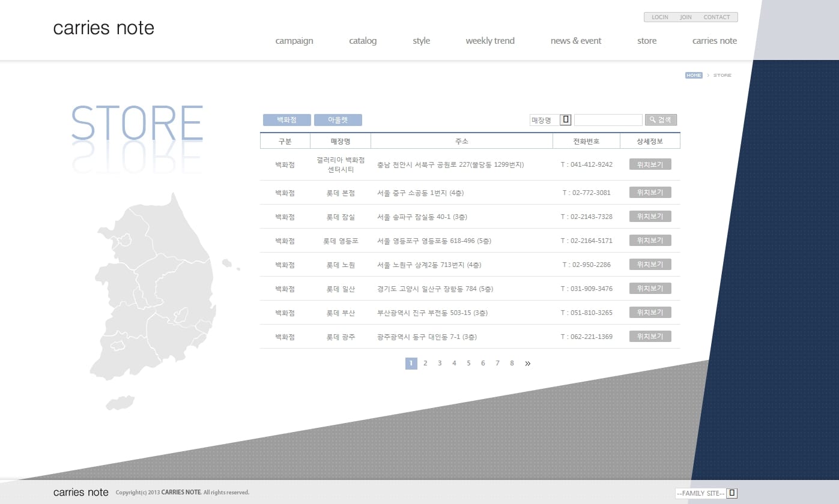Click phone number T : 031-909-3476
This screenshot has width=839, height=504.
point(587,289)
